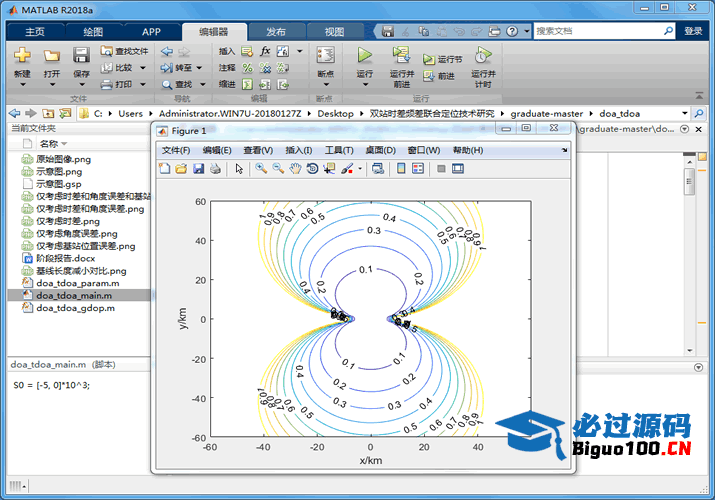Select doa_tdoa_param.m in the file list

76,283
